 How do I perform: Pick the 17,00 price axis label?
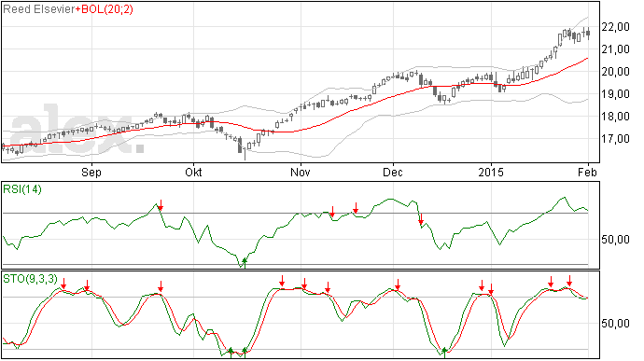pos(615,139)
